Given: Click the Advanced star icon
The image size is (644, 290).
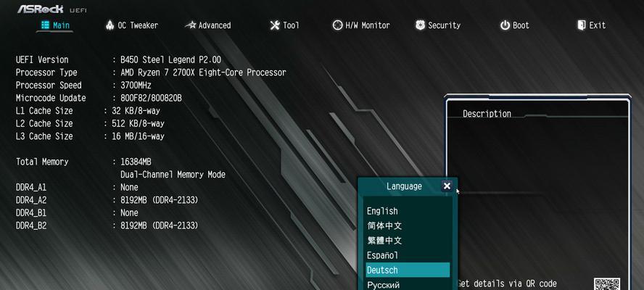Looking at the screenshot, I should tap(191, 25).
